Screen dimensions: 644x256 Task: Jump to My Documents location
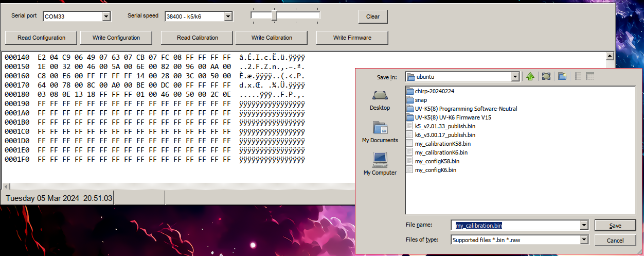[x=380, y=132]
